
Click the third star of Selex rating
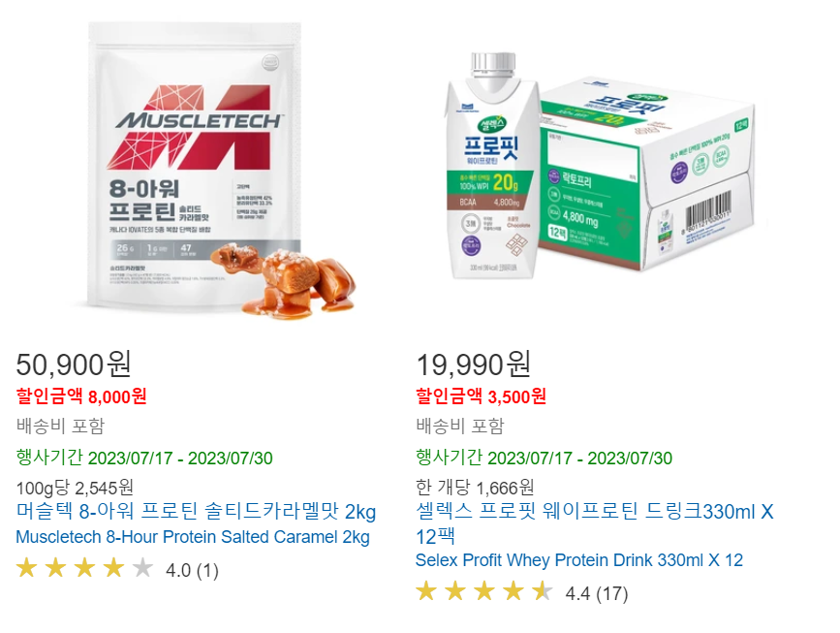point(484,591)
